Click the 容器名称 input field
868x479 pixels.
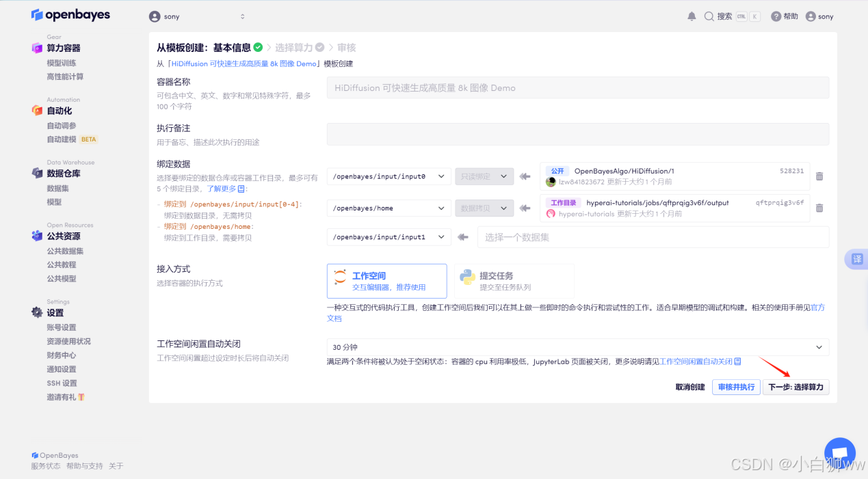578,87
